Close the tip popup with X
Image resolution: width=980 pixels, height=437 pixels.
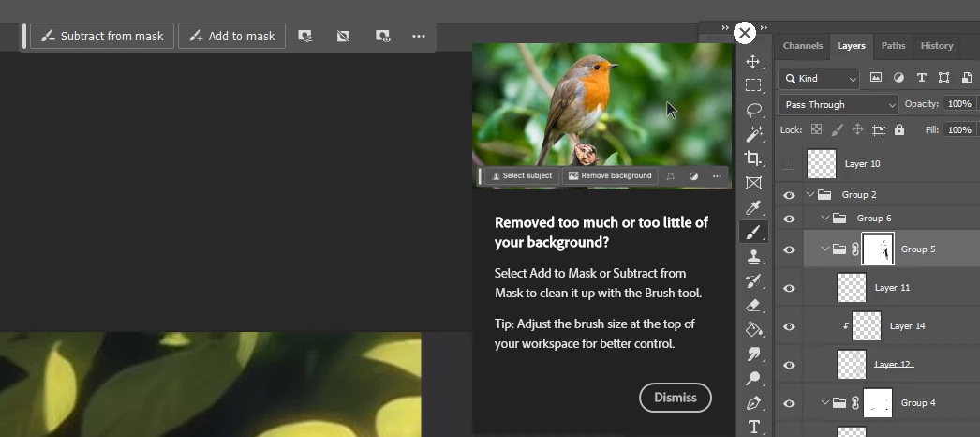pyautogui.click(x=745, y=33)
